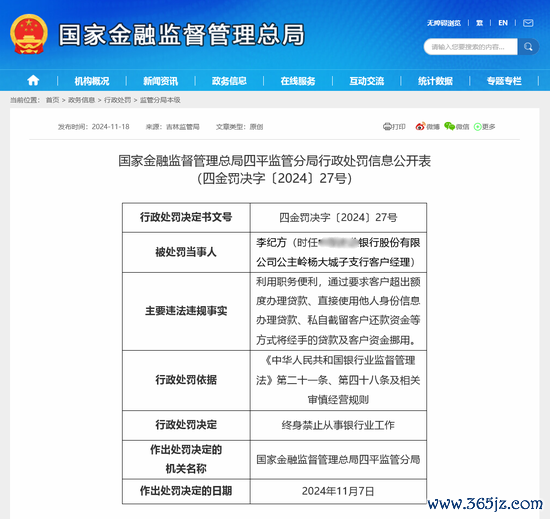Viewport: 550px width, 519px height.
Task: Open the 专题专栏 menu
Action: 504,81
